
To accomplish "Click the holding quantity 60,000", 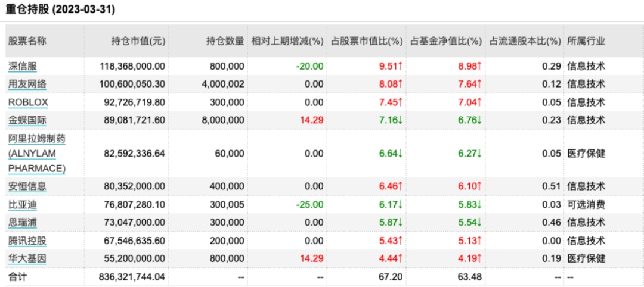I will [230, 154].
